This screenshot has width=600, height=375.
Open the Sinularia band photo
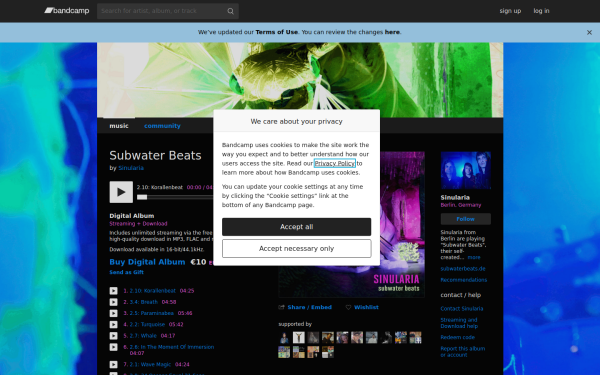click(465, 170)
